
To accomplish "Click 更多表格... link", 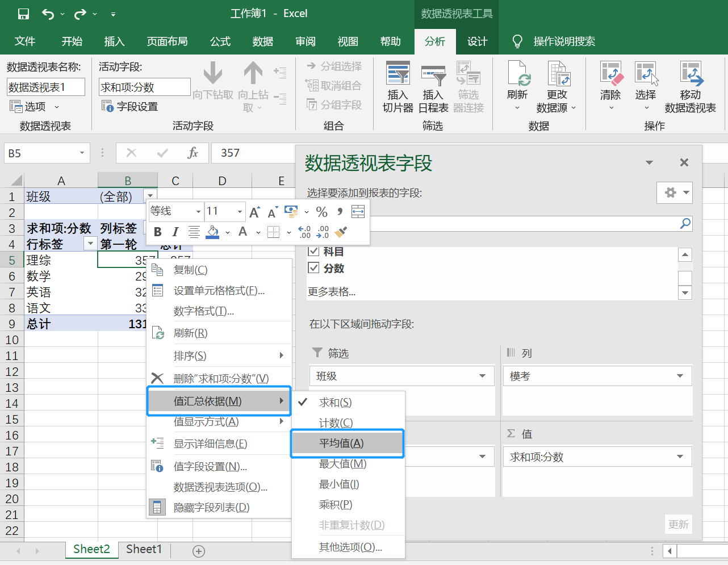I will 332,292.
